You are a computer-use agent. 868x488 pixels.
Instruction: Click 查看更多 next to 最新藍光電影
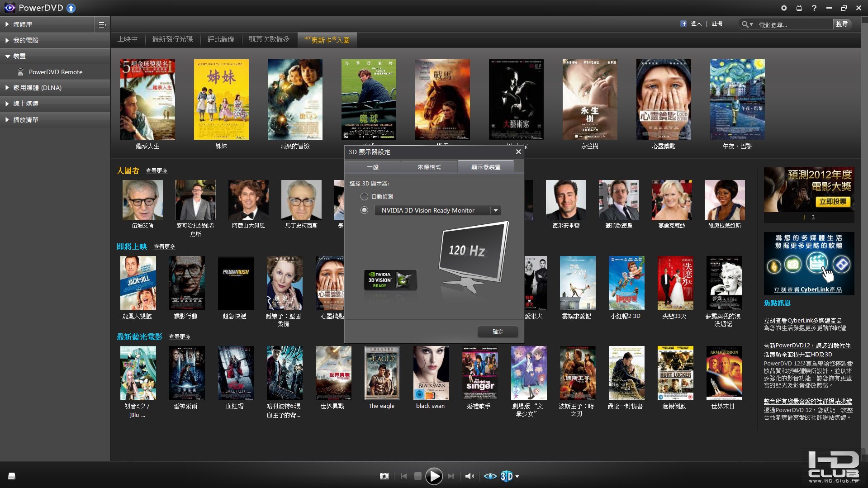point(180,337)
